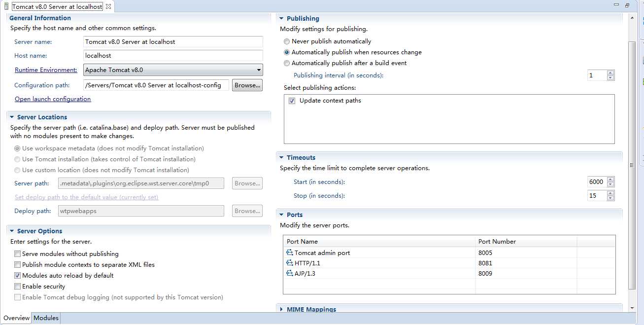Maximize the editor area
This screenshot has height=325, width=644.
coord(627,5)
